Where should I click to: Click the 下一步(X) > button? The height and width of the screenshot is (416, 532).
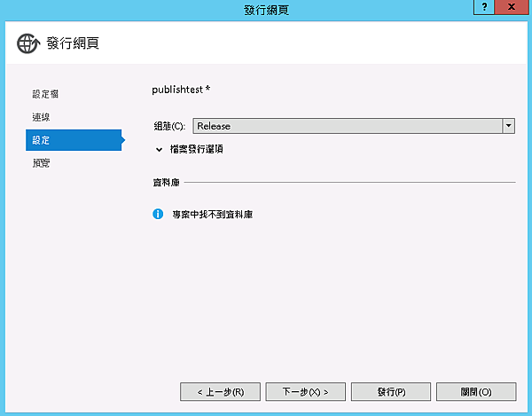pos(305,392)
